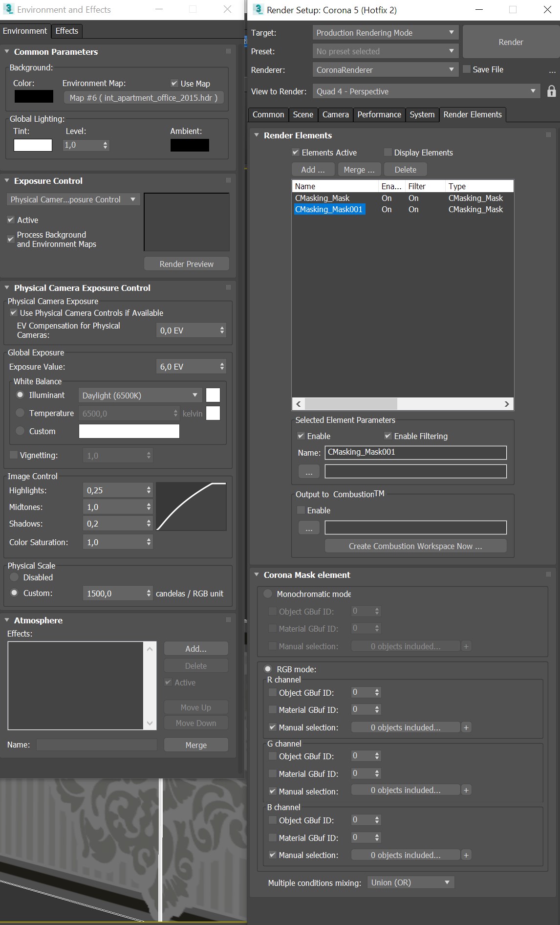This screenshot has width=560, height=925.
Task: Click the plus button on G channel manual selection
Action: 466,791
